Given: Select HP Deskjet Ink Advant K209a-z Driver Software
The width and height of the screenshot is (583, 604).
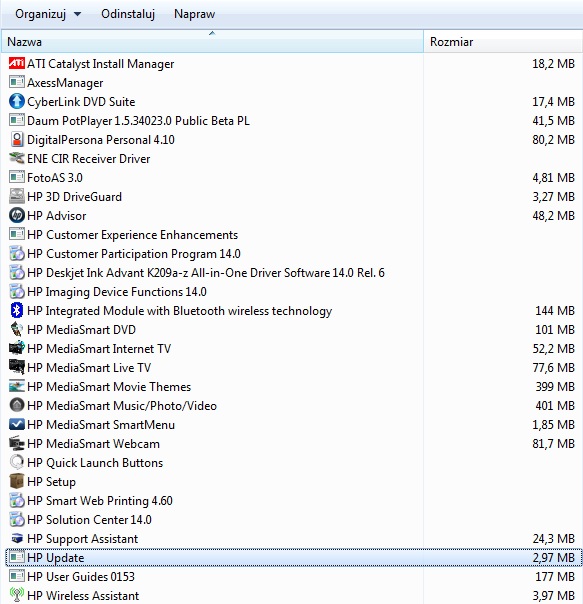Looking at the screenshot, I should [294, 272].
